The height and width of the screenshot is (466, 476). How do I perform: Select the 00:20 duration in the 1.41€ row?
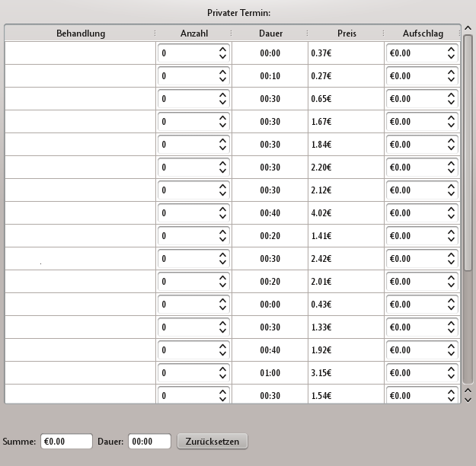click(x=270, y=236)
